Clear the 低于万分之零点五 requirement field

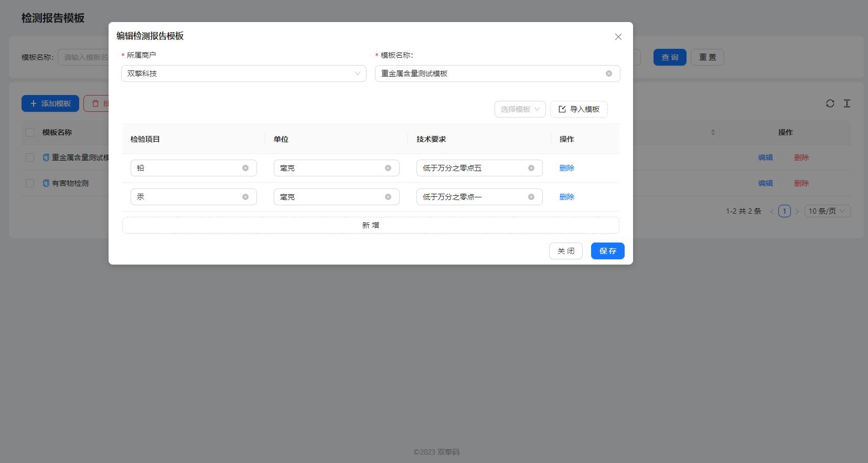531,168
